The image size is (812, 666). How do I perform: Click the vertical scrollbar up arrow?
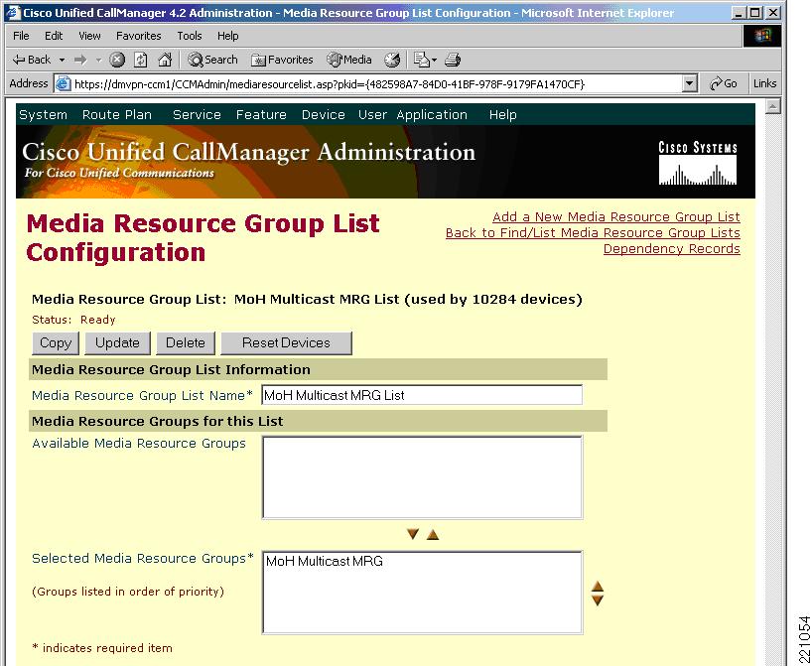[x=772, y=106]
